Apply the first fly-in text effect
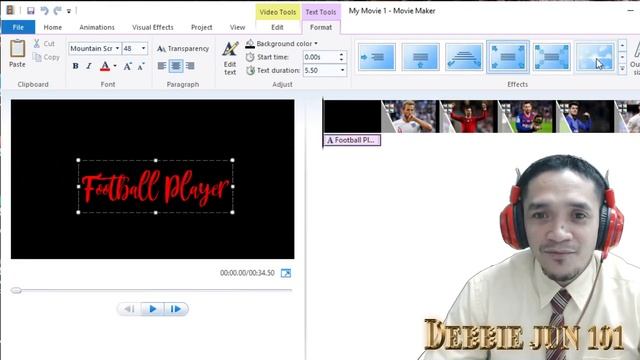Screen dimensions: 640x360 click(377, 57)
